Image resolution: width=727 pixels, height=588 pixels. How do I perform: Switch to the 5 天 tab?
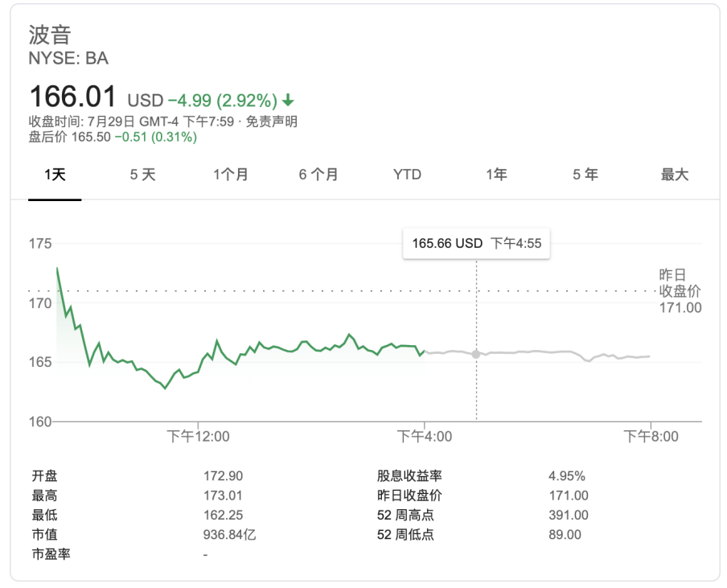point(143,175)
